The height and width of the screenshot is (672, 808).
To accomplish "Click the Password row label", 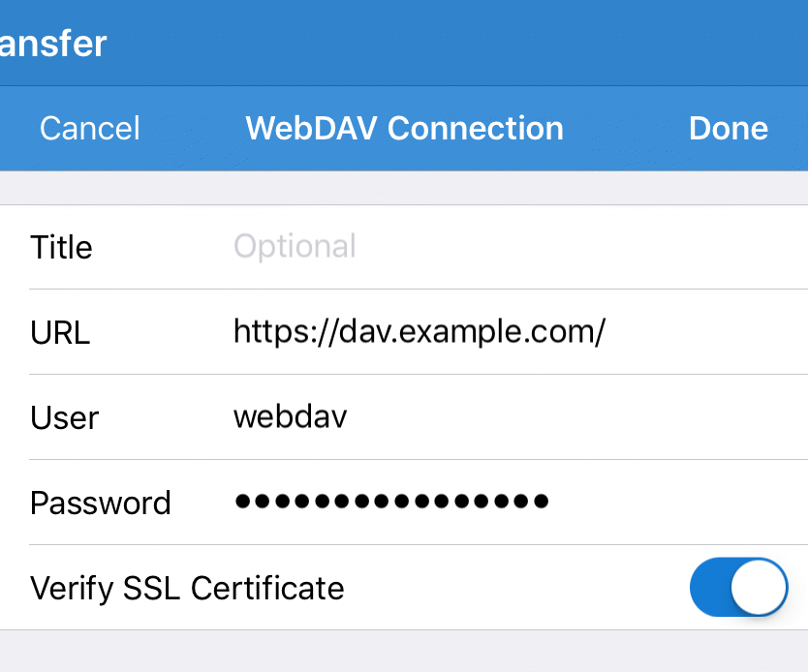I will (x=100, y=503).
